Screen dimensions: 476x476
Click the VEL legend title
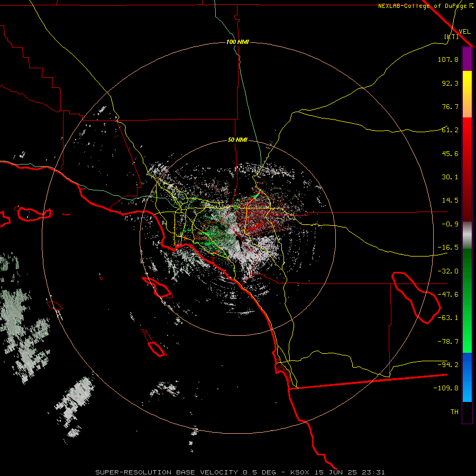click(x=464, y=32)
